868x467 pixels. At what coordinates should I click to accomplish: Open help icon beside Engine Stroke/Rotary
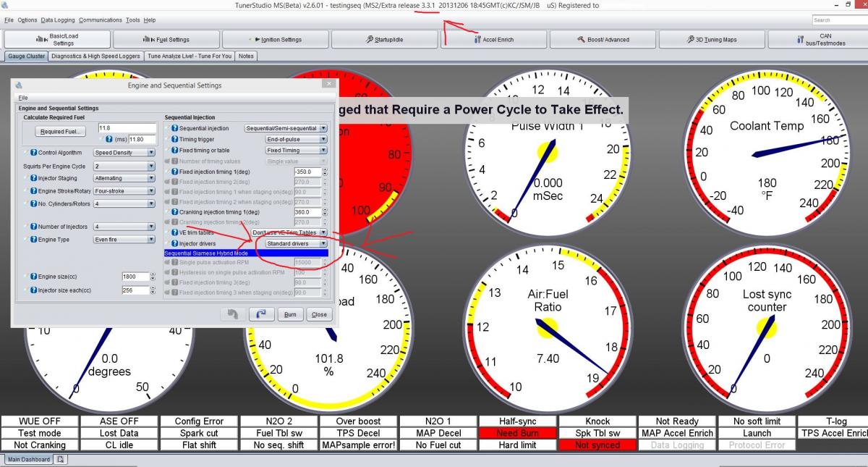pyautogui.click(x=33, y=191)
